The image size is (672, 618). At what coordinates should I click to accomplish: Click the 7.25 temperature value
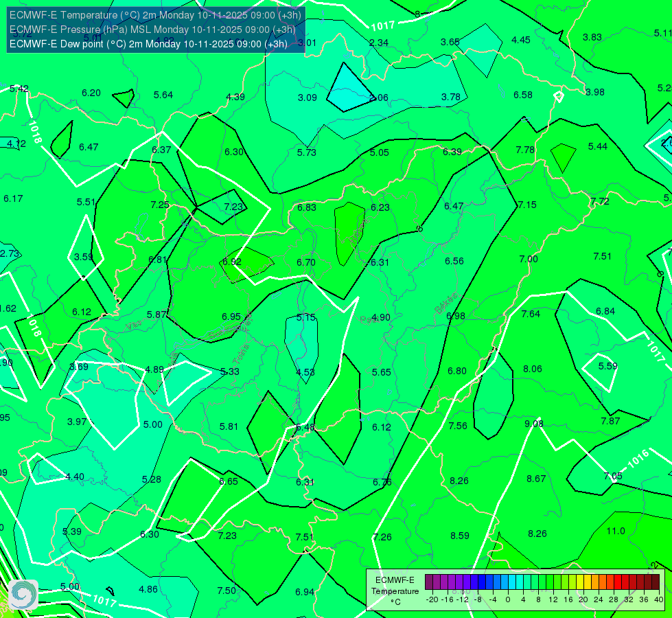pyautogui.click(x=161, y=205)
